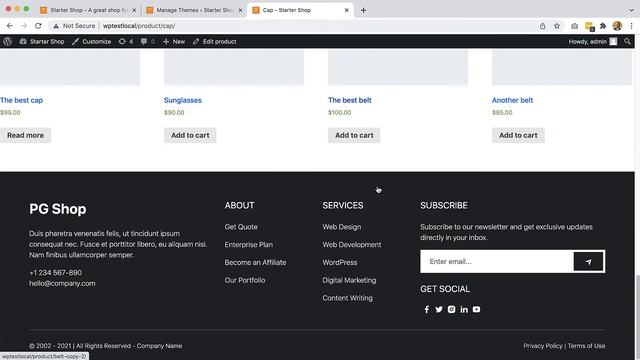Open the LinkedIn social icon
Screen dimensions: 640x360
(x=464, y=309)
